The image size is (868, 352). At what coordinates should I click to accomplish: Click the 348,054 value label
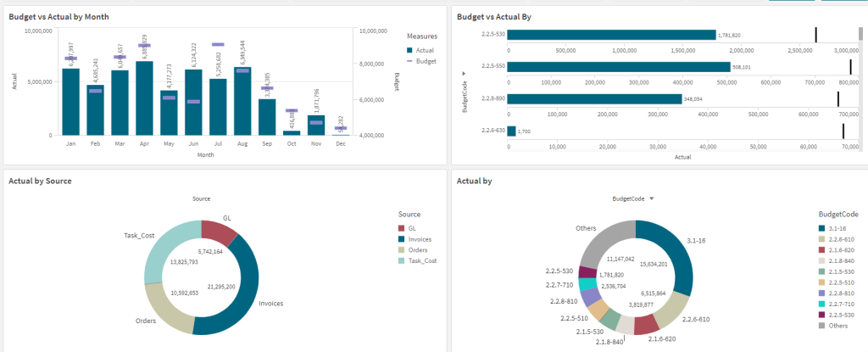pyautogui.click(x=693, y=100)
